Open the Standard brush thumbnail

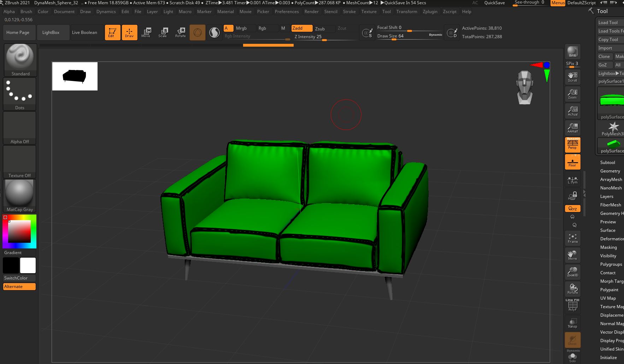[x=20, y=59]
